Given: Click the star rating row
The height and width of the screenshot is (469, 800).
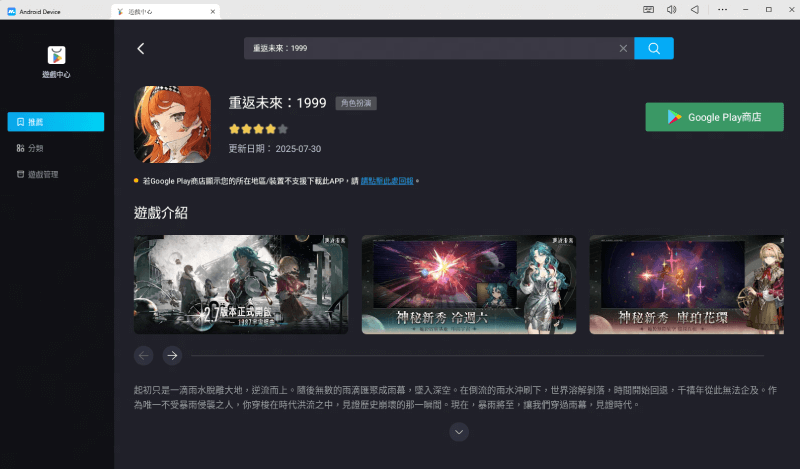Looking at the screenshot, I should coord(258,129).
